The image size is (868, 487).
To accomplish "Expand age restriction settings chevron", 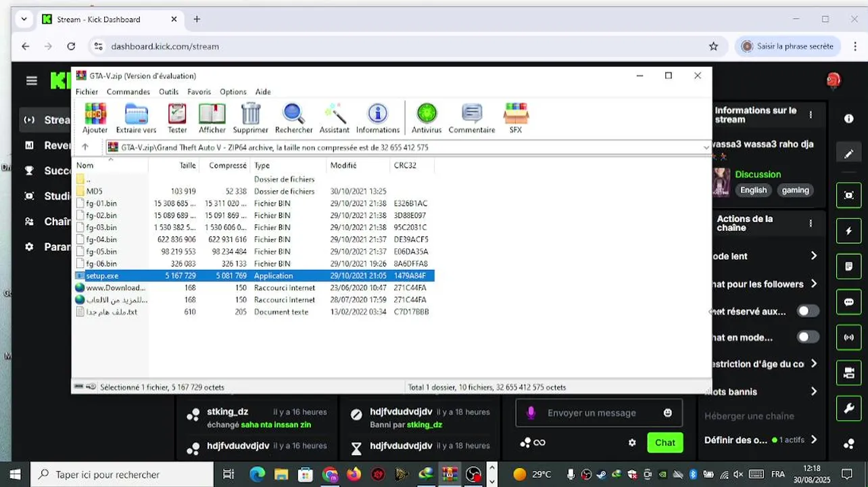I will point(814,364).
